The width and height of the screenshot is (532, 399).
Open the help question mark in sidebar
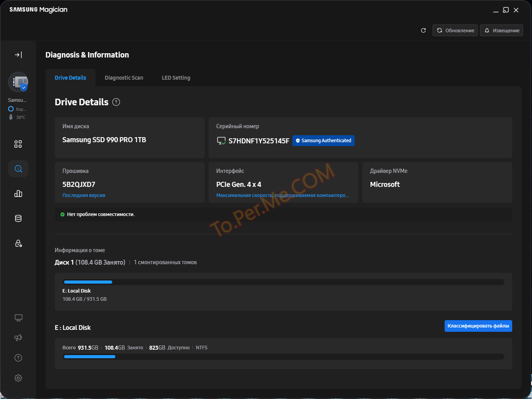[x=18, y=358]
